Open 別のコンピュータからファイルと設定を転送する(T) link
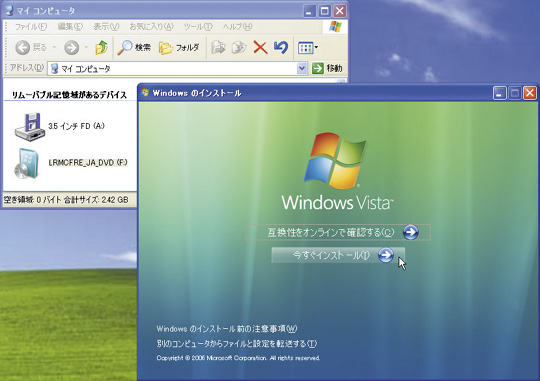The image size is (540, 381). pos(237,344)
